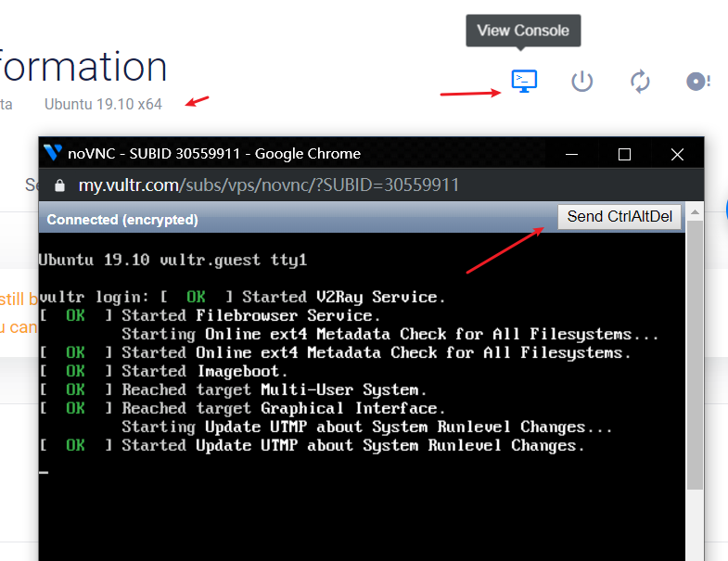Image resolution: width=728 pixels, height=561 pixels.
Task: Click the Ubuntu 19.10 x64 label
Action: click(103, 104)
